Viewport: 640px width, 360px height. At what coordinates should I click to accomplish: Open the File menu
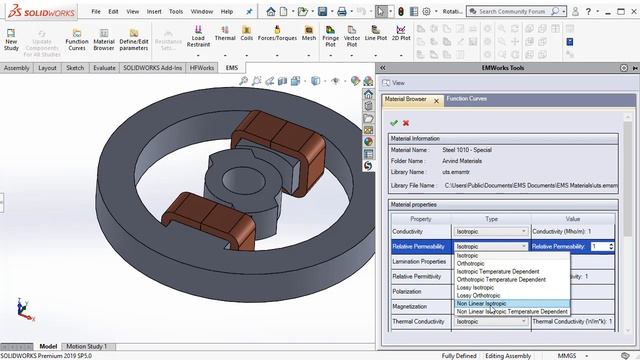click(x=96, y=11)
